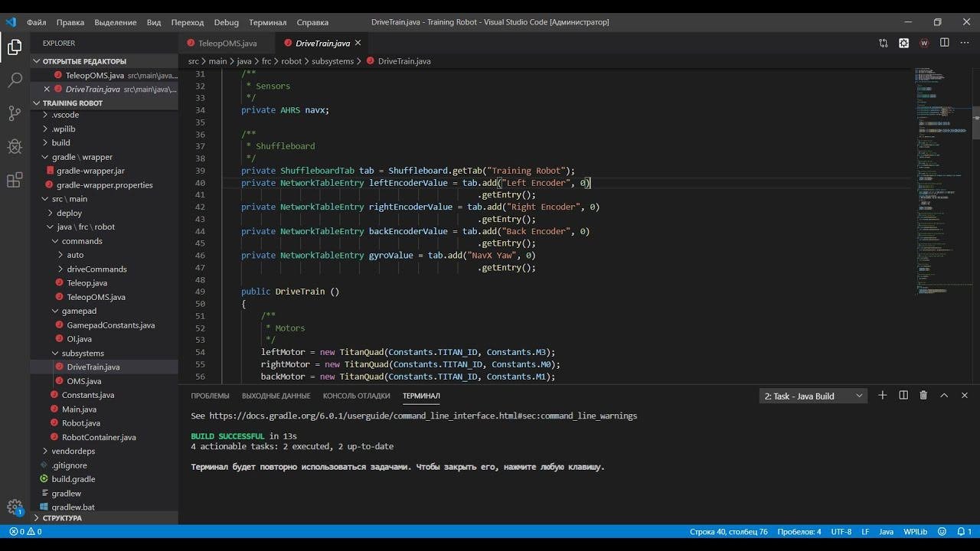The height and width of the screenshot is (551, 980).
Task: Collapse the subsystems folder
Action: tap(82, 353)
